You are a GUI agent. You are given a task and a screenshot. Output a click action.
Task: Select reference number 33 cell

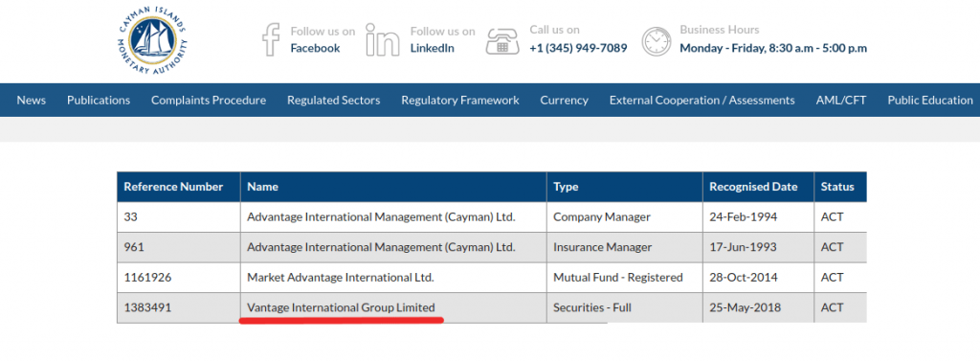pyautogui.click(x=179, y=217)
